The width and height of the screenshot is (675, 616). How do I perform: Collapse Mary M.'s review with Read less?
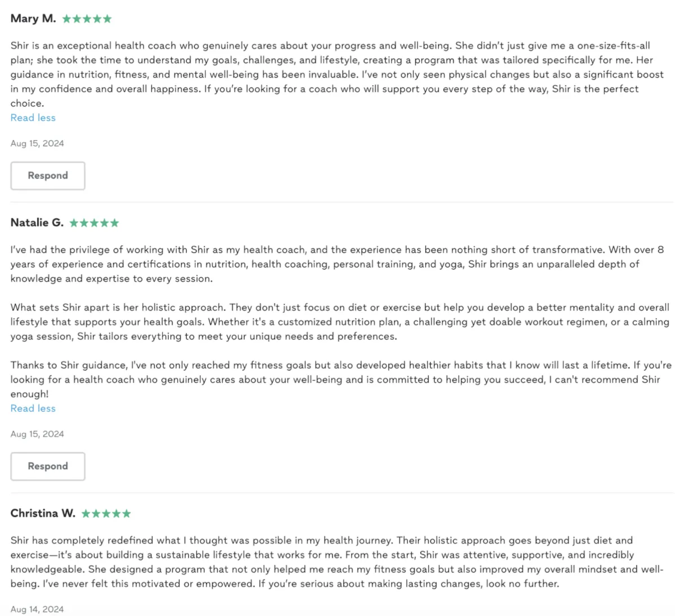click(33, 118)
